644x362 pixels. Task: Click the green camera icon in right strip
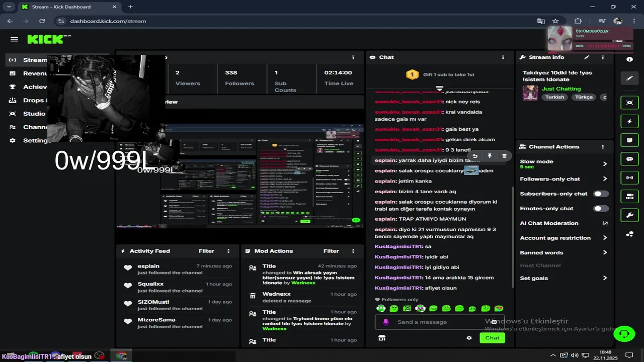point(629,197)
